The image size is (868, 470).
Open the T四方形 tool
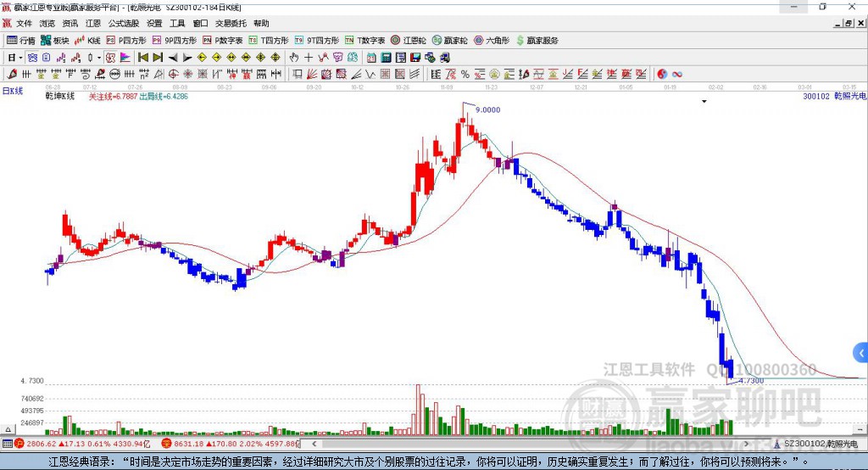[x=269, y=41]
